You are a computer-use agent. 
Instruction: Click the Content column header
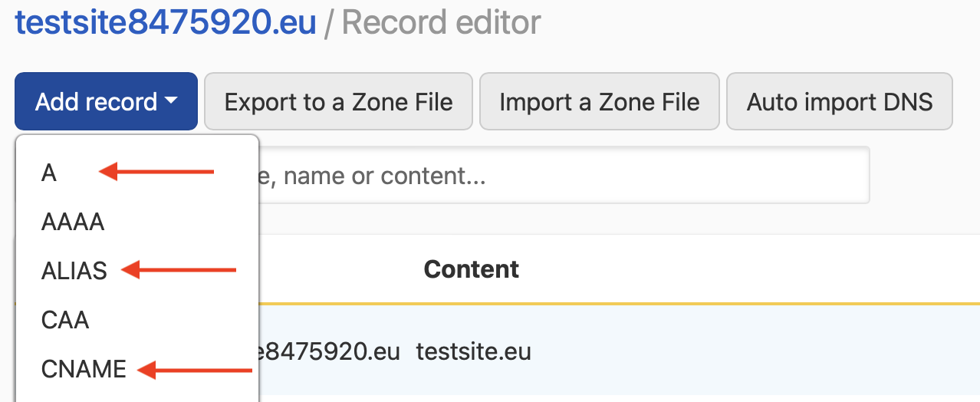pyautogui.click(x=471, y=269)
